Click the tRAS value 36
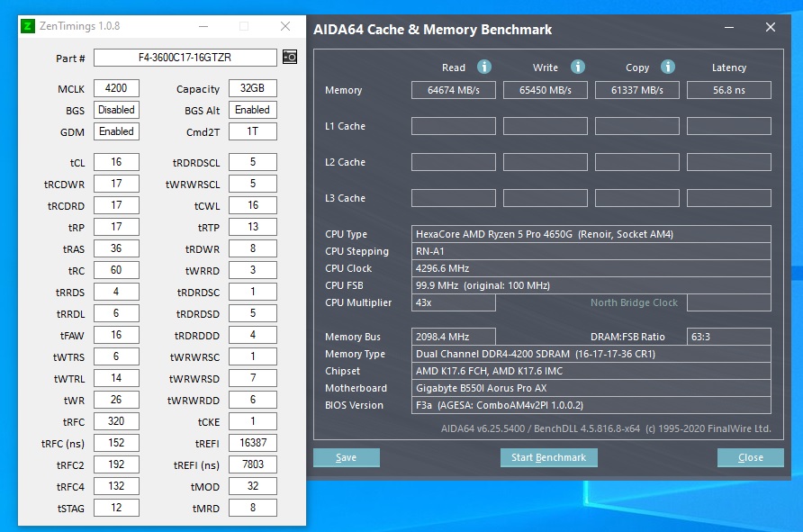Viewport: 803px width, 532px height. tap(116, 248)
